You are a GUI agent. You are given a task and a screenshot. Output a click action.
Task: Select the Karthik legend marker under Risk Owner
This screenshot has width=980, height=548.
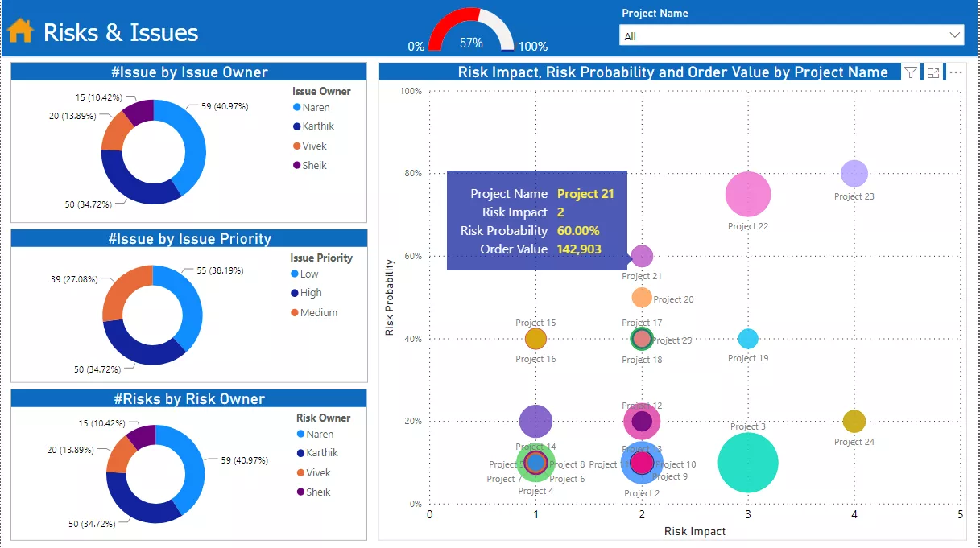coord(301,453)
